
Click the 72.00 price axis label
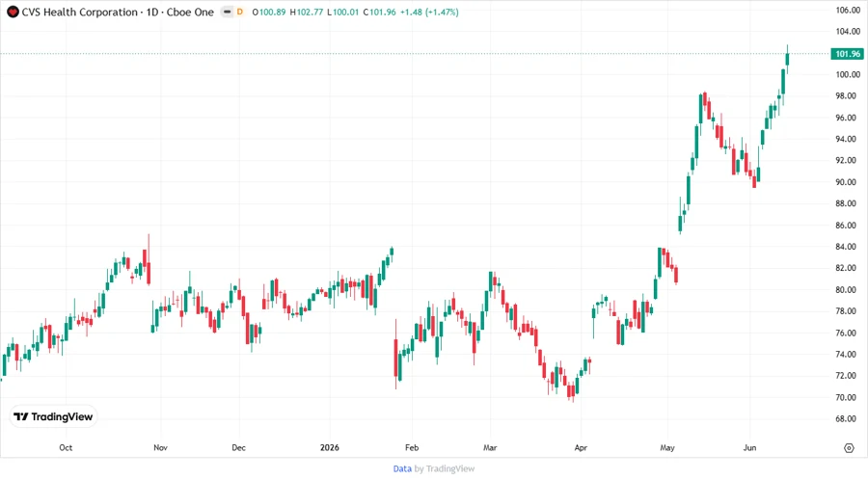(848, 376)
